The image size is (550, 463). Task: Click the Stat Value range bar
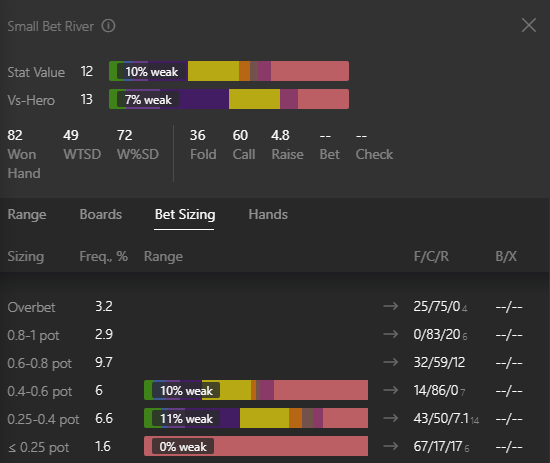pos(229,71)
